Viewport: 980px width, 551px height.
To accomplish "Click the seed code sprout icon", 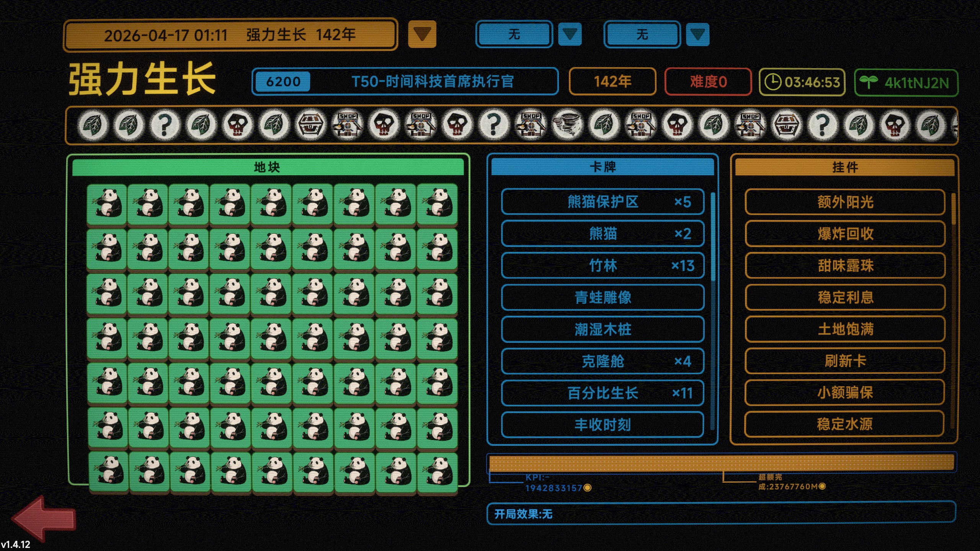I will pyautogui.click(x=868, y=82).
